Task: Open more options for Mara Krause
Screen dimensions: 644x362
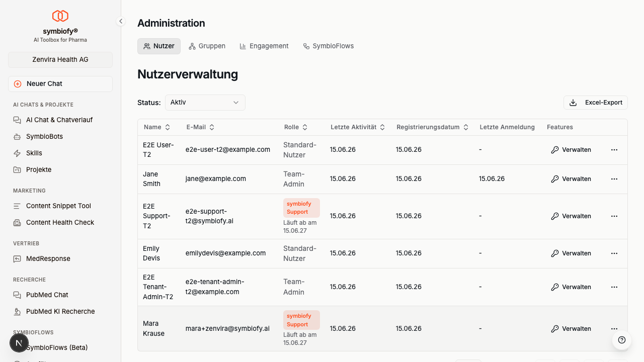Action: (614, 329)
